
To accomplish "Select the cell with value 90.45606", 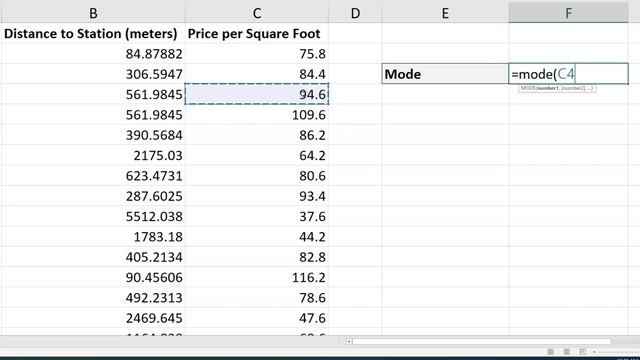I will pyautogui.click(x=93, y=278).
